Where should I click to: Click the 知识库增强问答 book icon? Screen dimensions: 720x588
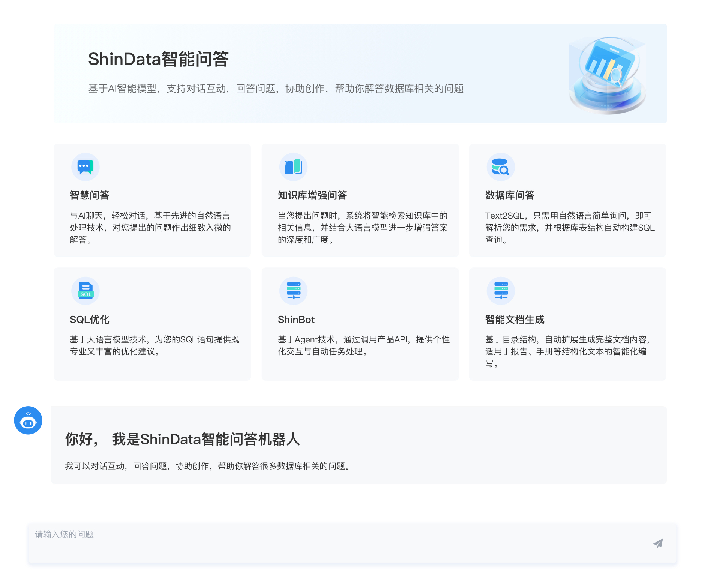[293, 167]
